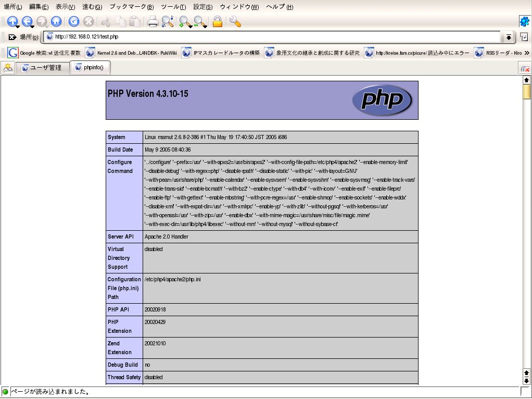Click the clear location bar icon
532x399 pixels.
tap(12, 37)
